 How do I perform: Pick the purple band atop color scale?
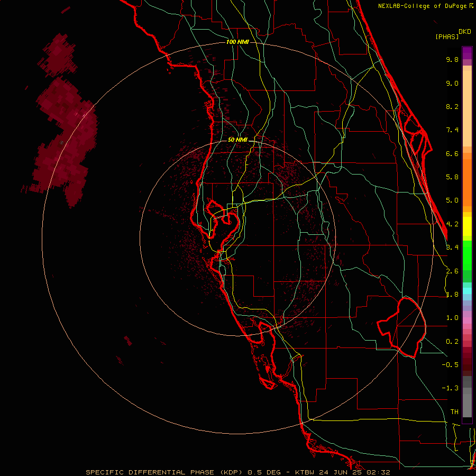tap(467, 53)
